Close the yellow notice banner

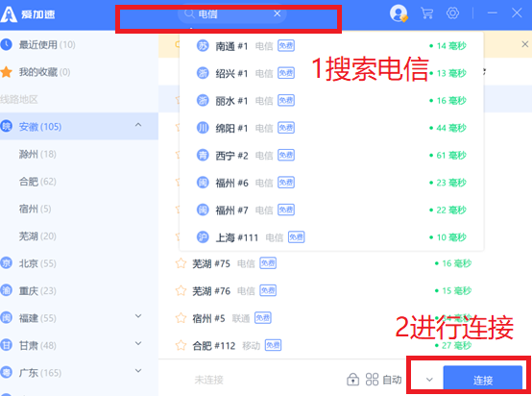pyautogui.click(x=524, y=44)
